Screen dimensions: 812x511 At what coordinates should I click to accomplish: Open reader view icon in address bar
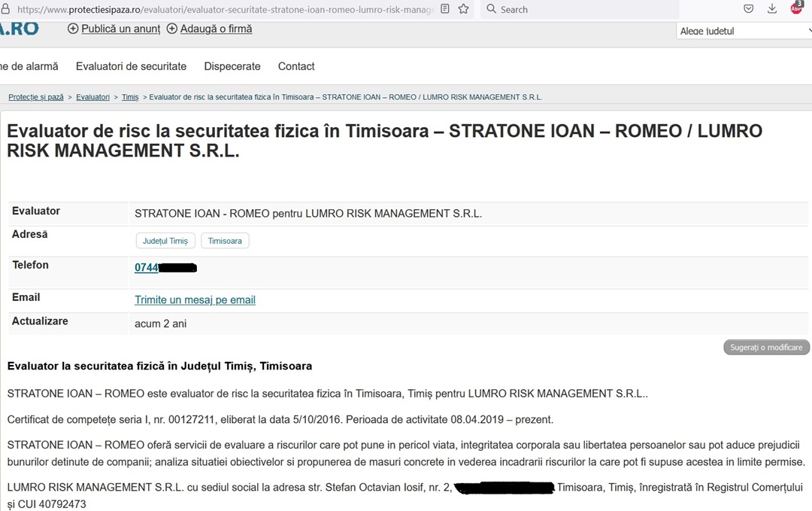(x=445, y=9)
